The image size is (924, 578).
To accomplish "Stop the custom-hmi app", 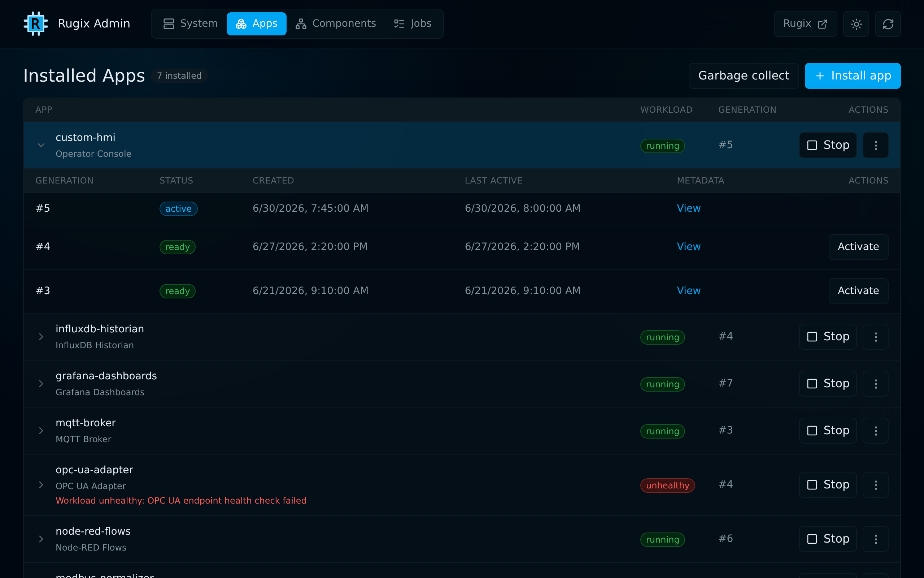I will click(x=828, y=145).
